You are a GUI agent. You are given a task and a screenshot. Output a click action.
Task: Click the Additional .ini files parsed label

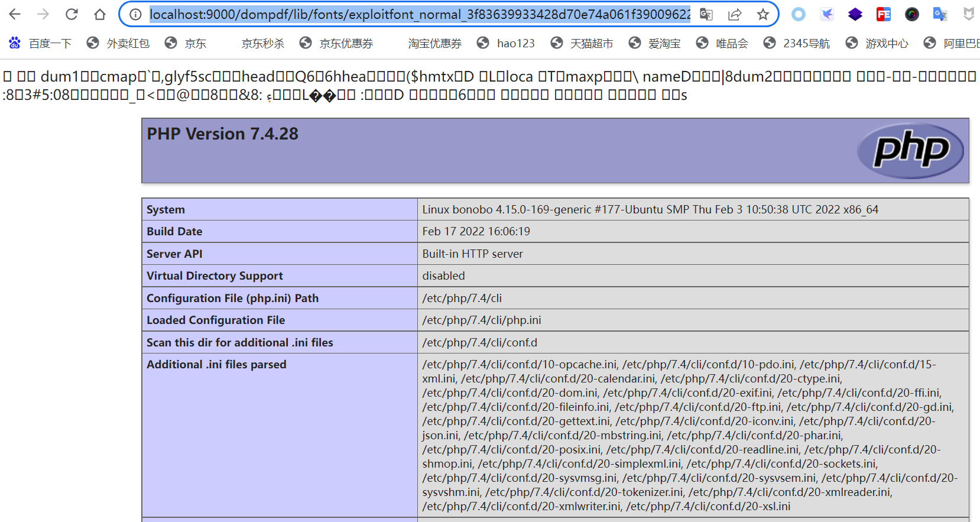click(216, 364)
